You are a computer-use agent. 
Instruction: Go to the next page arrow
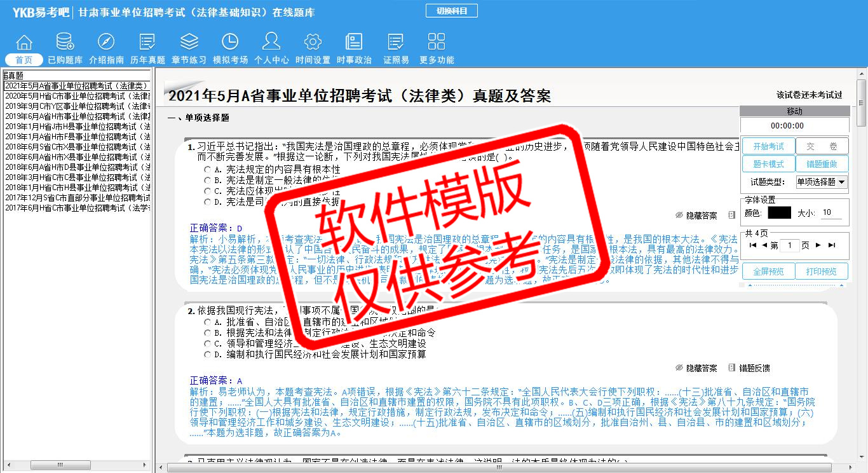[x=818, y=245]
